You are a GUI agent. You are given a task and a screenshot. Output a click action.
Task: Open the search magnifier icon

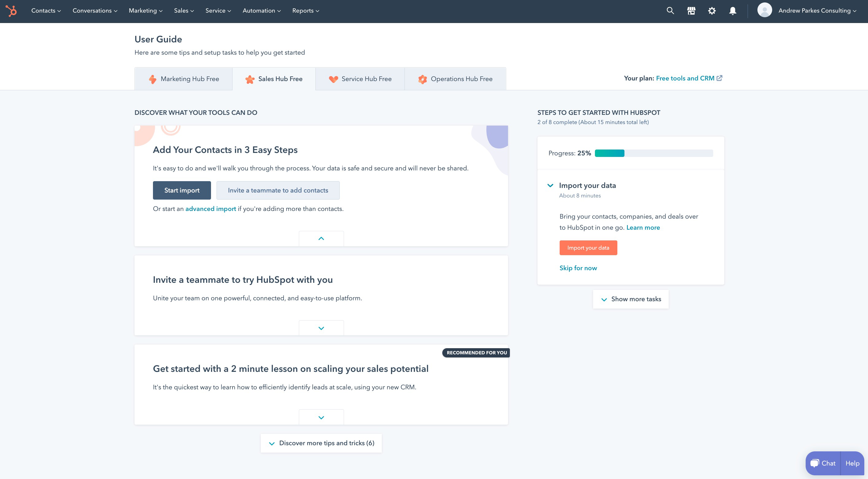[x=670, y=11]
